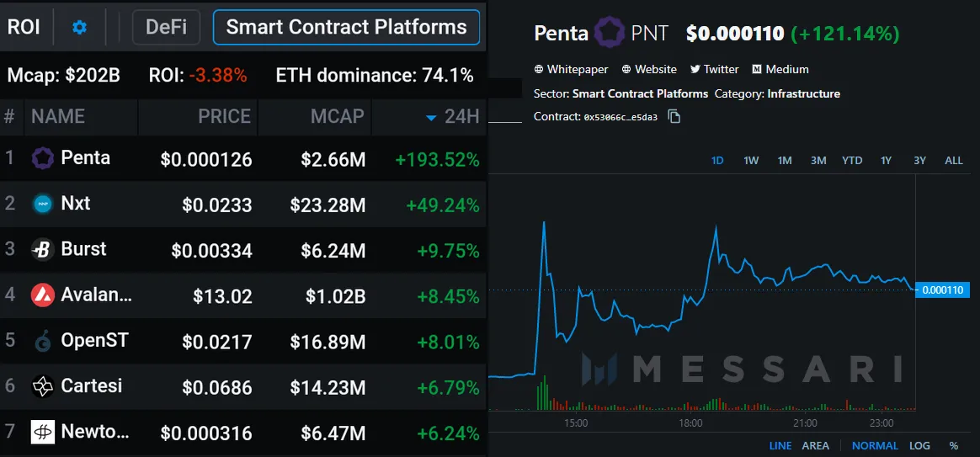Screen dimensions: 980x457
Task: Click the OpenST name in row 5
Action: pyautogui.click(x=94, y=340)
